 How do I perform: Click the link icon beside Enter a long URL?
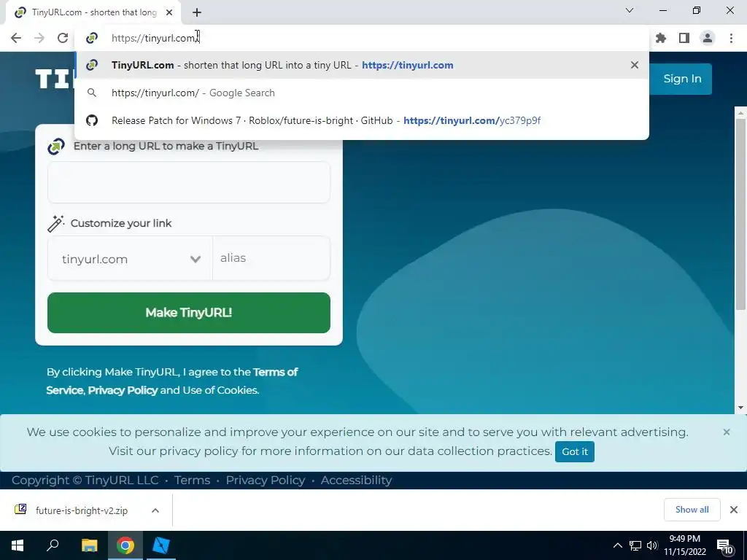(56, 146)
